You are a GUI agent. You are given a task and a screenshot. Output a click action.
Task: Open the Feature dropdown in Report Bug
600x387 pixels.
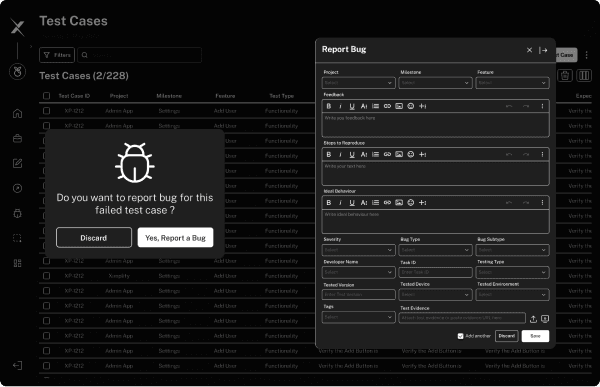(x=512, y=83)
